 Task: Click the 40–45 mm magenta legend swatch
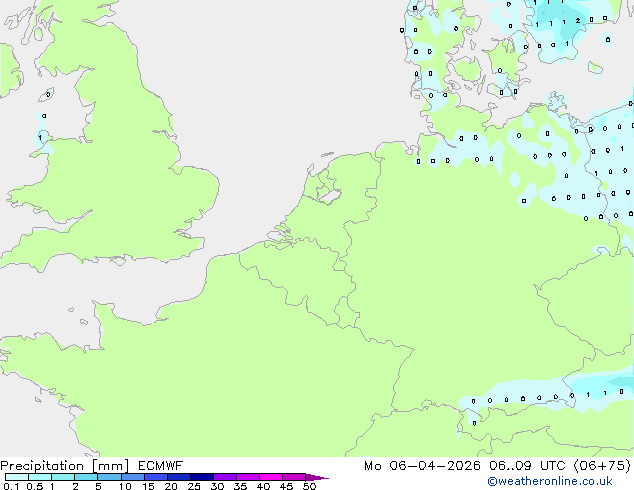point(271,477)
